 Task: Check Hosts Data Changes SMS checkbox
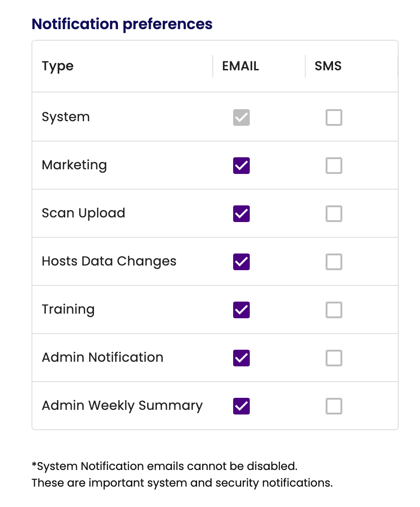coord(334,262)
